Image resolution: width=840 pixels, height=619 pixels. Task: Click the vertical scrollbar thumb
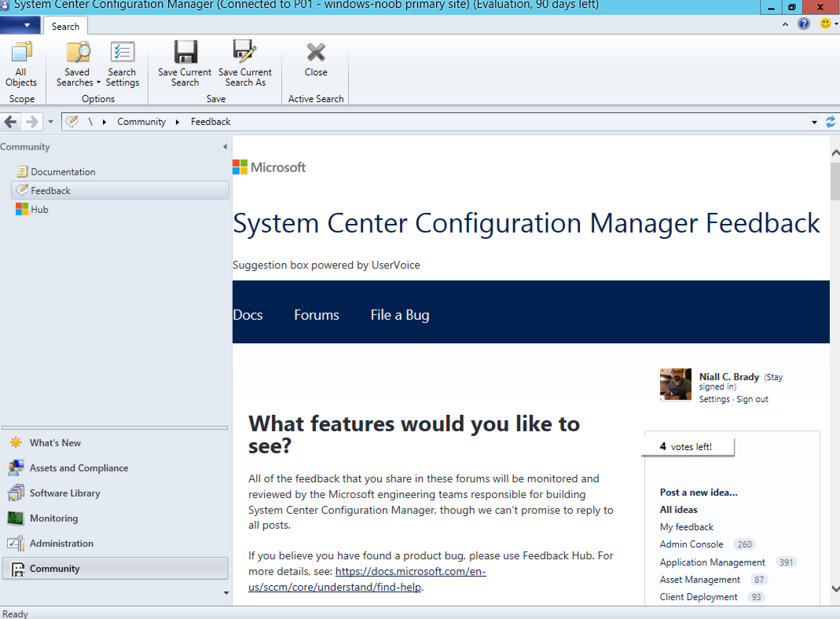(835, 181)
